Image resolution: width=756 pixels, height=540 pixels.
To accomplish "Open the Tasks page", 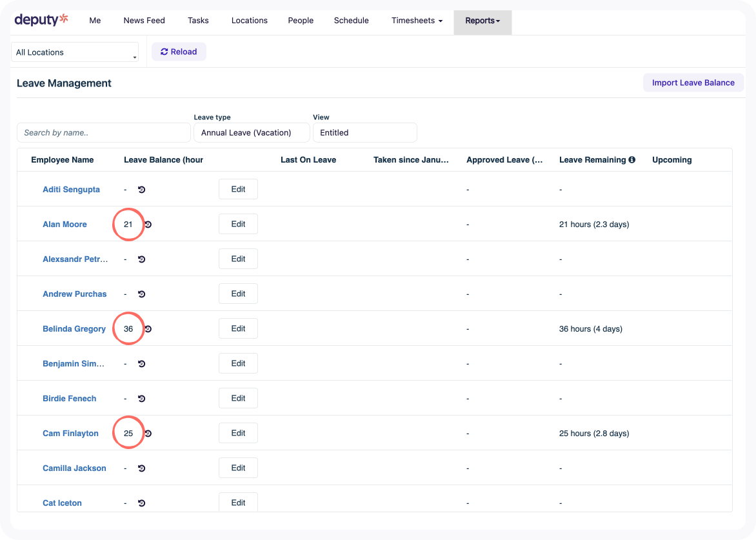I will [x=198, y=20].
